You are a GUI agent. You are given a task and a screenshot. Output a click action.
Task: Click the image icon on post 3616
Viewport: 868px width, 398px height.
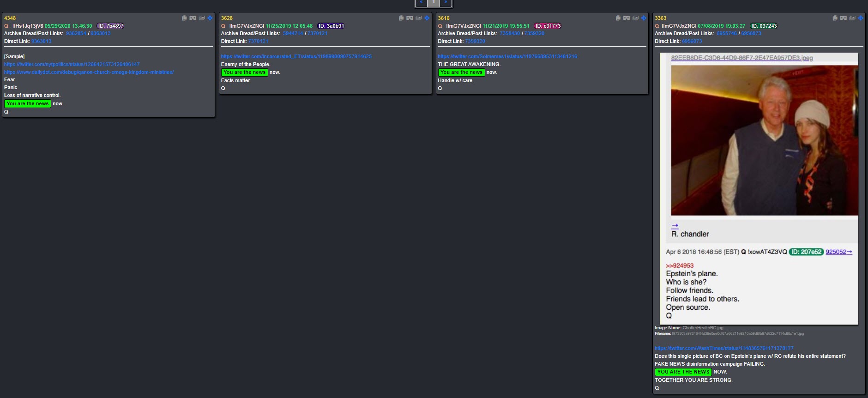(x=636, y=18)
